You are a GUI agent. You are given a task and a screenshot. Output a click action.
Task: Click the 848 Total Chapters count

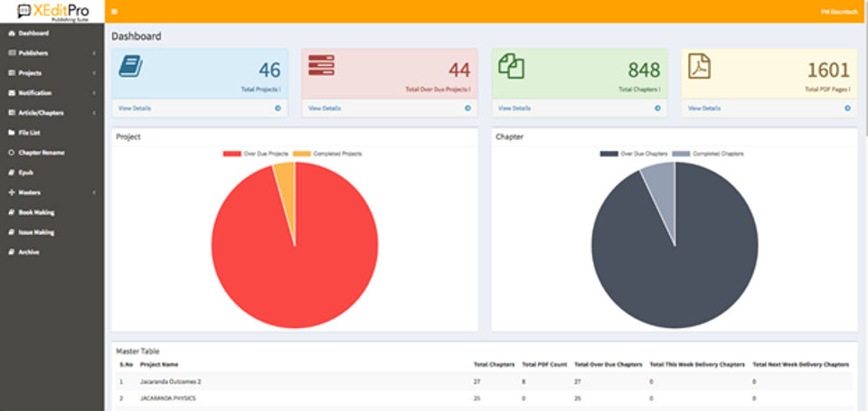pyautogui.click(x=644, y=70)
